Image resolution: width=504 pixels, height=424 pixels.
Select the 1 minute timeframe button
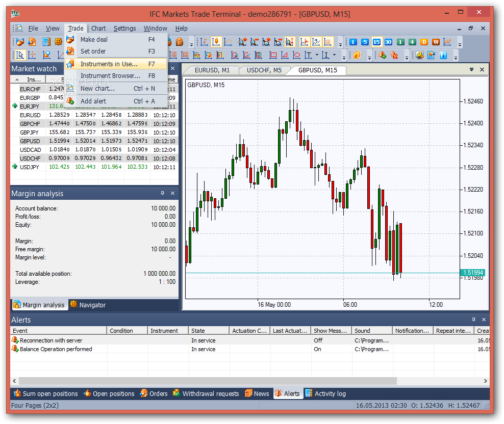point(353,42)
